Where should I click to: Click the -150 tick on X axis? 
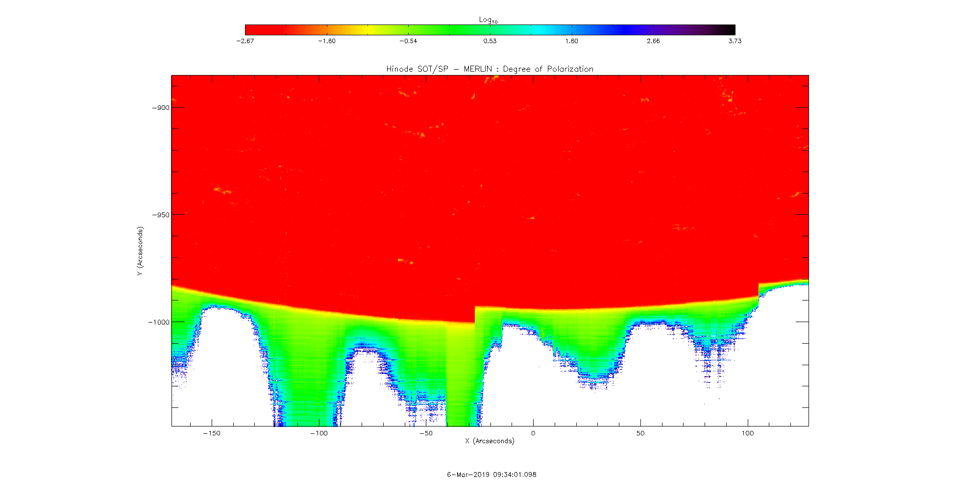click(212, 433)
